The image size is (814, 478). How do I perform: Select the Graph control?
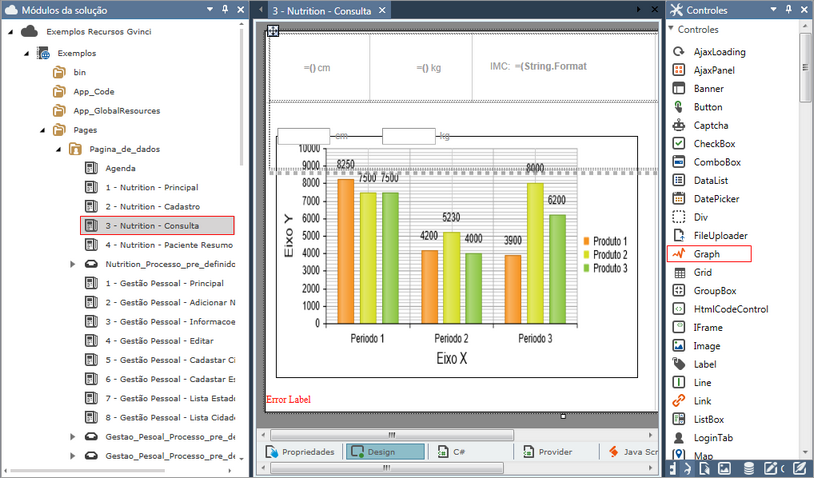709,254
